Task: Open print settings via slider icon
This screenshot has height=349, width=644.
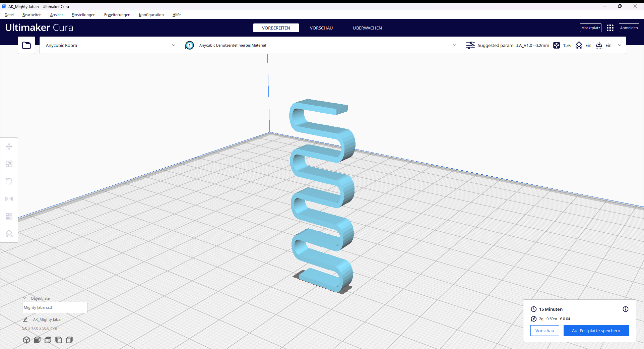Action: pyautogui.click(x=470, y=45)
